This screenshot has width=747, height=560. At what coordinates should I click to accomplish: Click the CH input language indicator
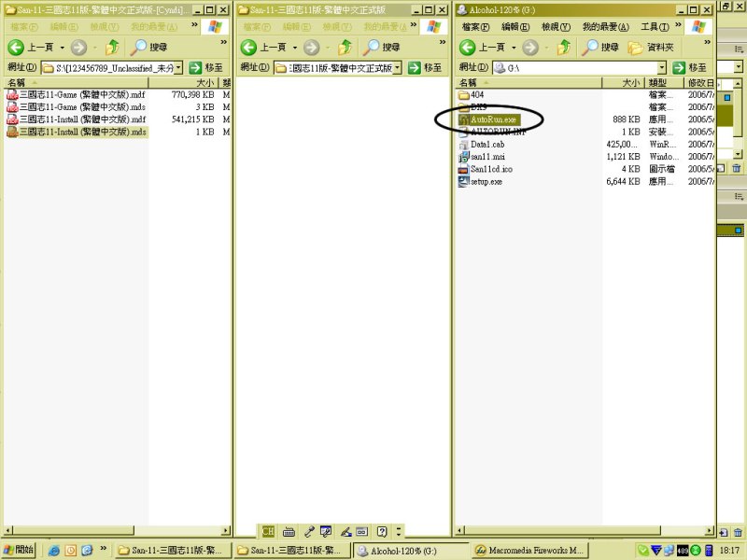(268, 531)
